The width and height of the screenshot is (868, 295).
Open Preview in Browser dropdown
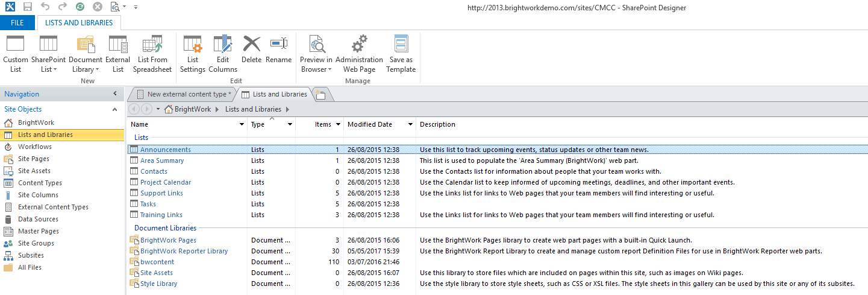pos(316,54)
